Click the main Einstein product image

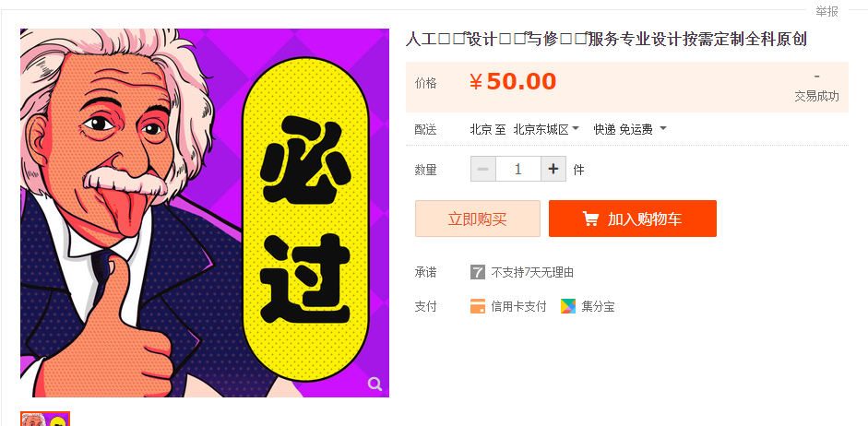[205, 213]
